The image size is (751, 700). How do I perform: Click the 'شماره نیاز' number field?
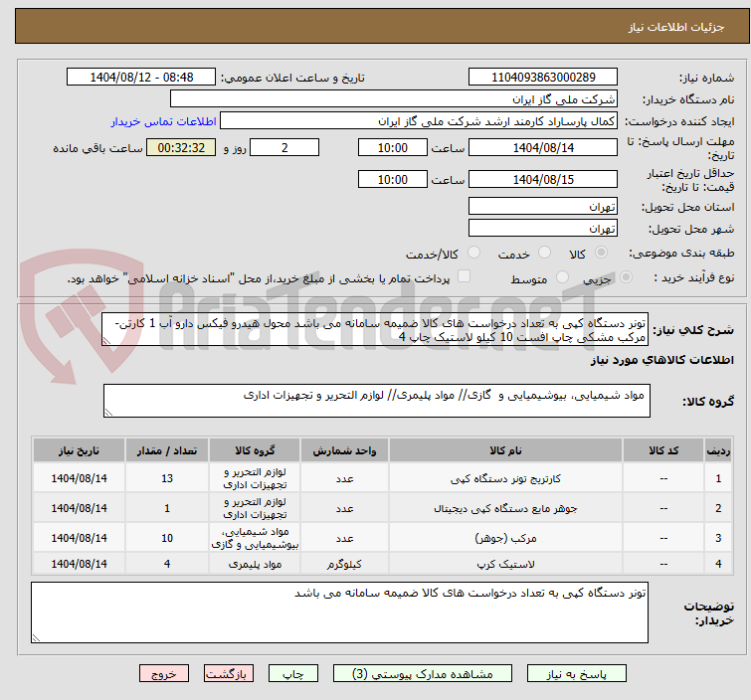[x=542, y=78]
